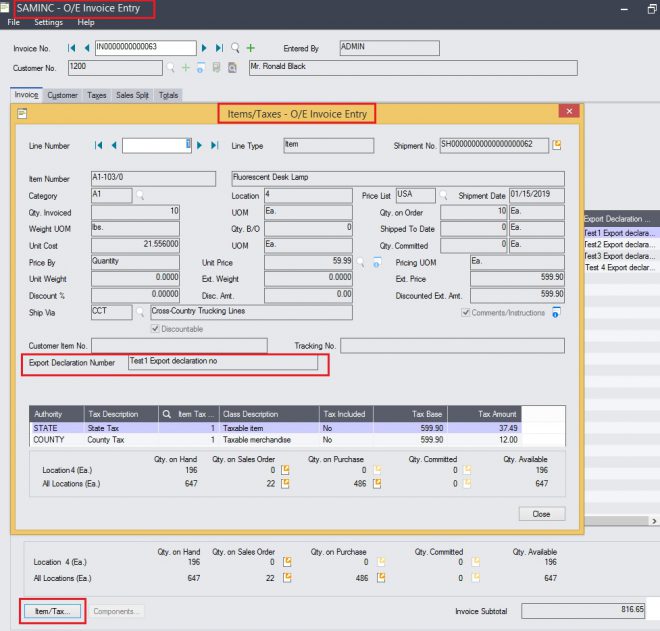Open Price List finder next to USA

click(x=443, y=196)
